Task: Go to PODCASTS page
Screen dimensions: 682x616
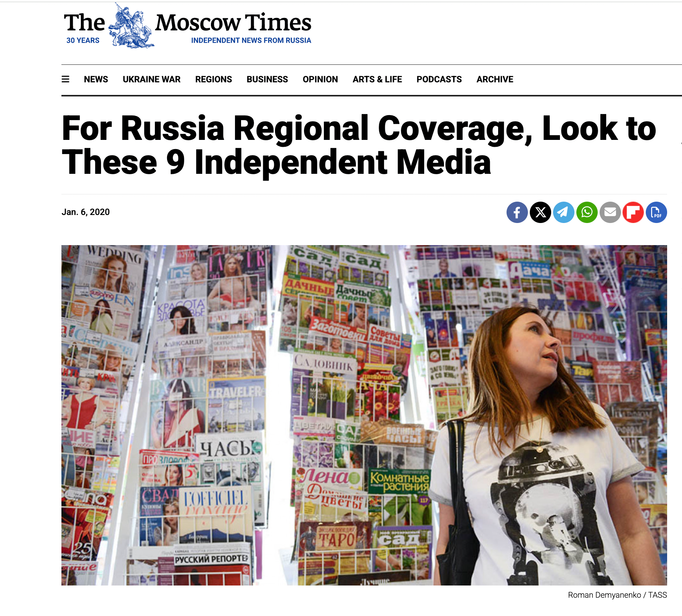Action: (439, 79)
